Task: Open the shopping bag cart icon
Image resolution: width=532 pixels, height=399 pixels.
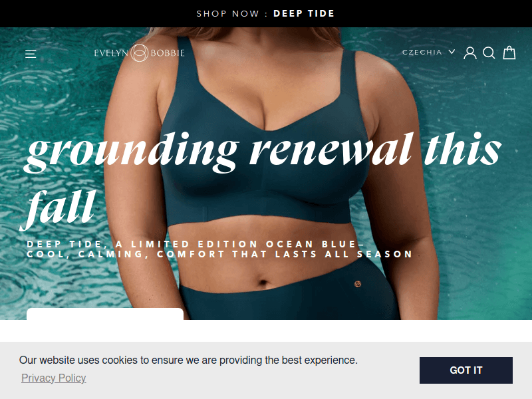Action: (x=509, y=53)
